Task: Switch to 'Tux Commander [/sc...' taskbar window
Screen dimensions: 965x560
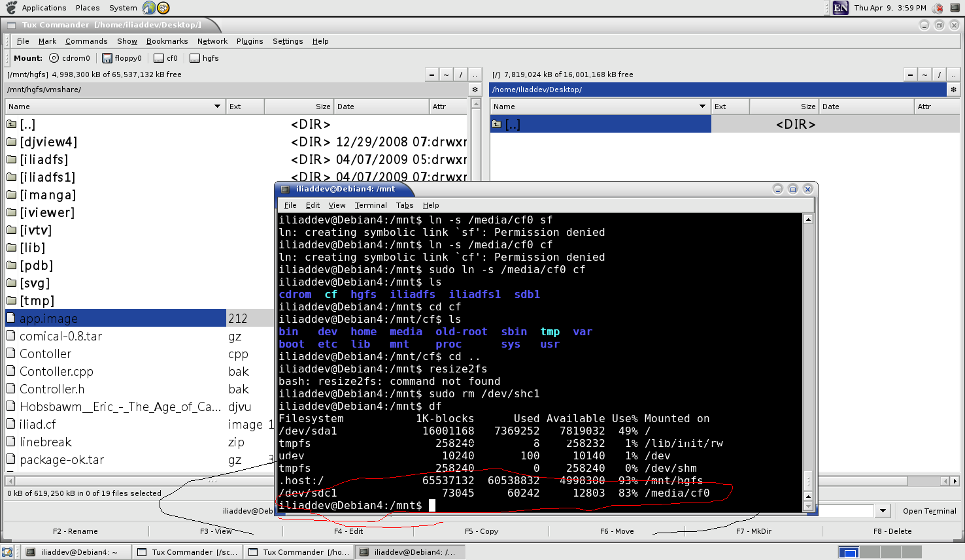Action: tap(188, 552)
